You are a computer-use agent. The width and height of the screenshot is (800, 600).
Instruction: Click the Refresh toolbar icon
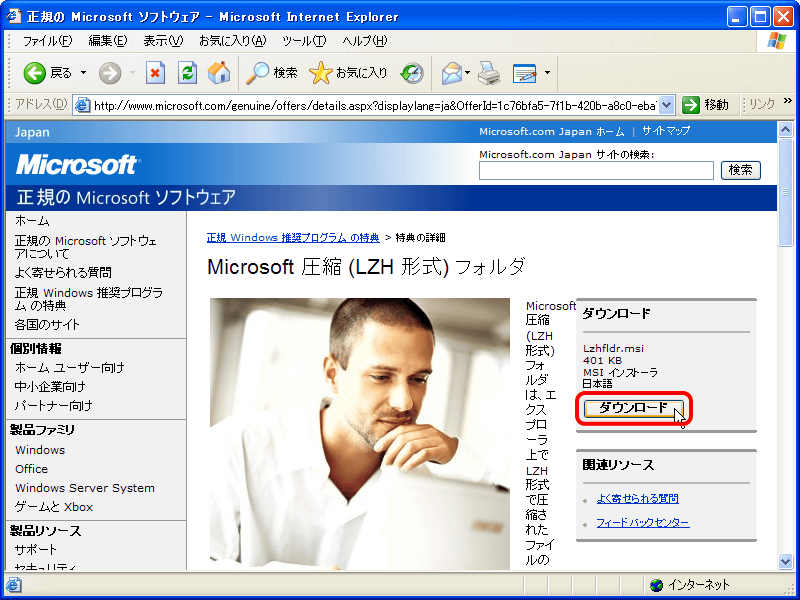click(x=187, y=73)
